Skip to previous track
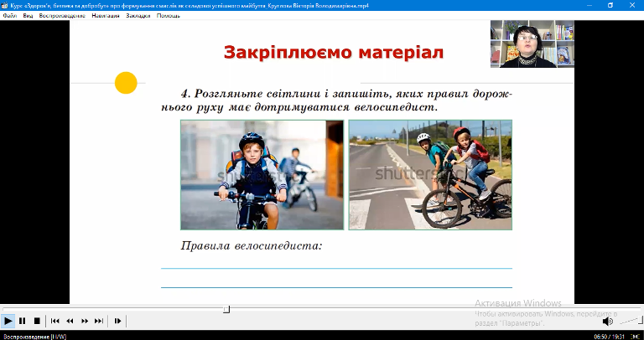 (55, 321)
